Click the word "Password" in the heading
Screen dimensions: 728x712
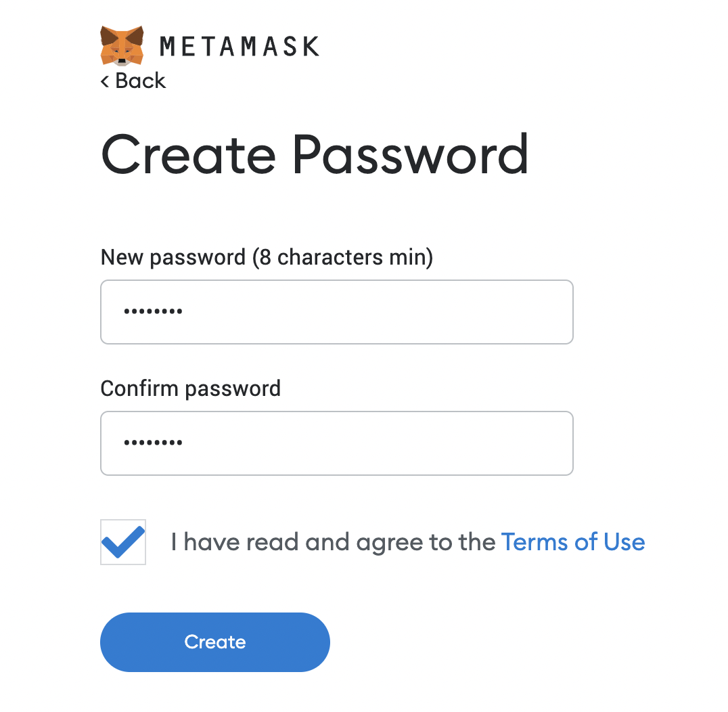click(x=410, y=154)
